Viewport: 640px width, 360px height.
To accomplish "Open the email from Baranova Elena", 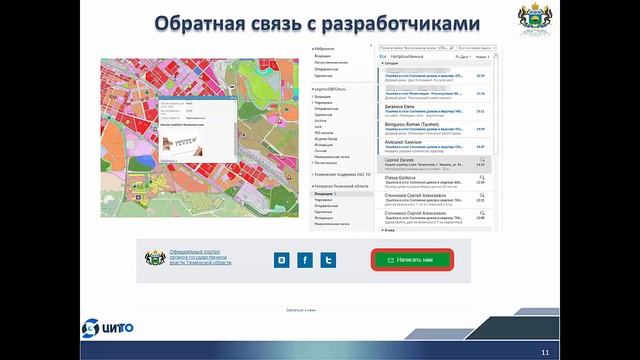I will click(435, 111).
